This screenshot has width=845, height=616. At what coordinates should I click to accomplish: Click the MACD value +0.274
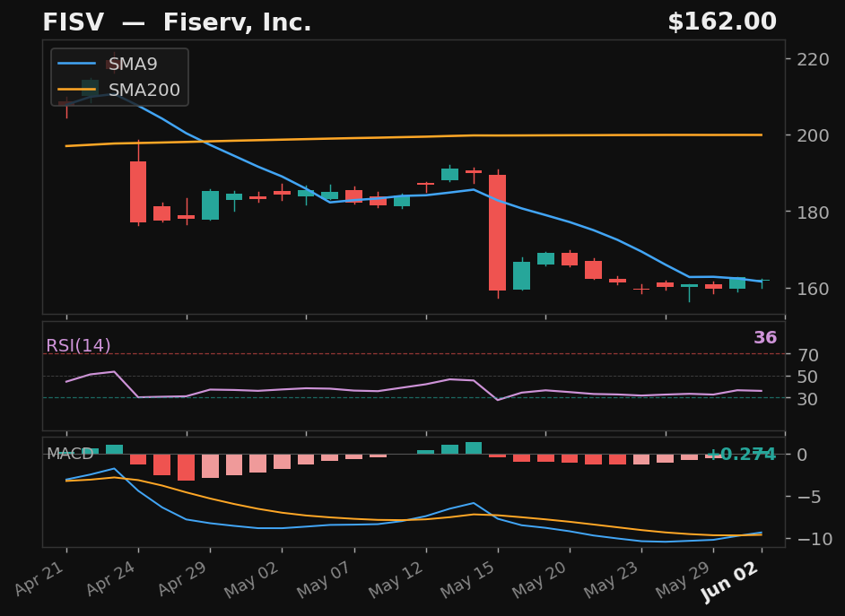click(x=740, y=455)
